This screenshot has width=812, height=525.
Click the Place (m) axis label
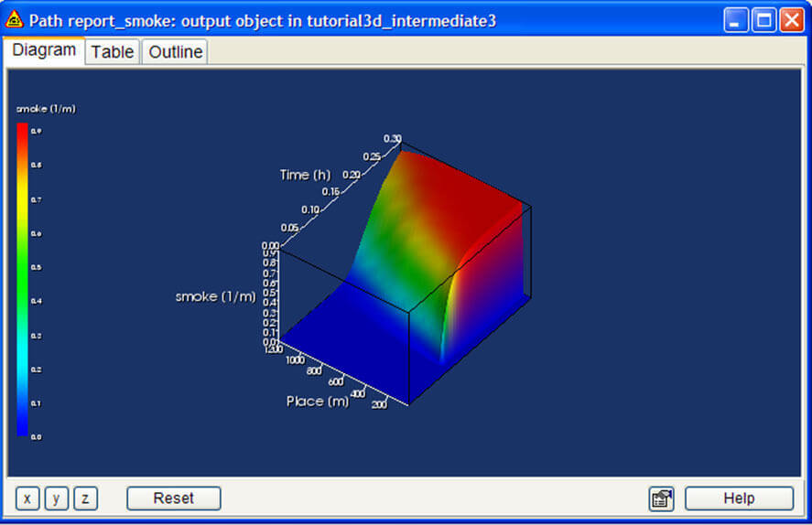pos(317,401)
